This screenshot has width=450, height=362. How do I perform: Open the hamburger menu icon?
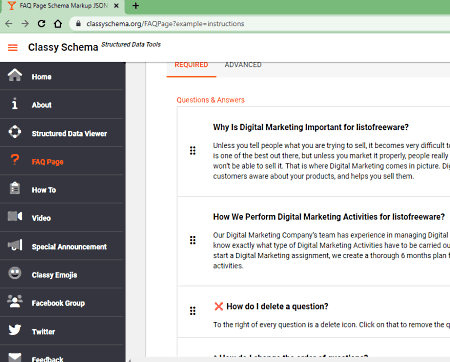click(13, 48)
